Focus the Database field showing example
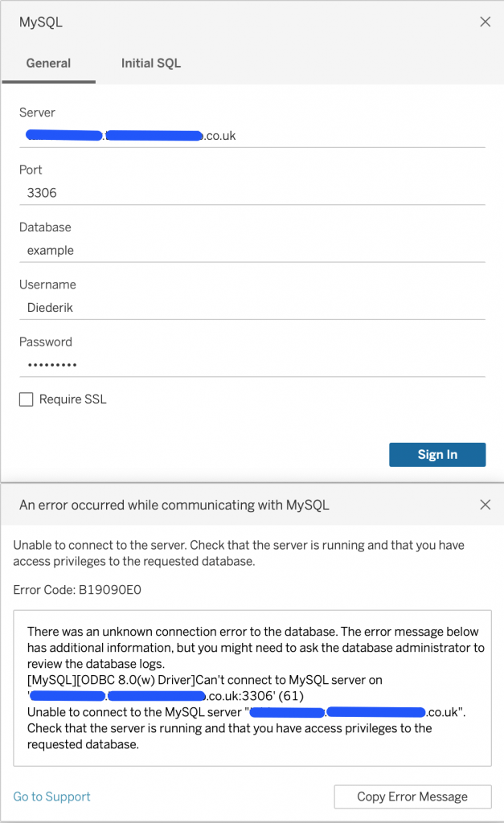Screen dimensions: 504x823 coord(252,250)
